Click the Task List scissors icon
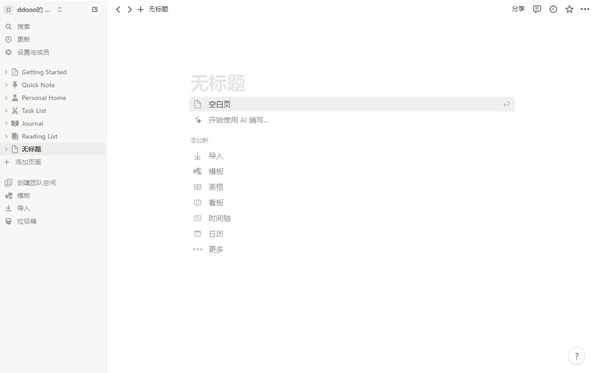 [15, 111]
